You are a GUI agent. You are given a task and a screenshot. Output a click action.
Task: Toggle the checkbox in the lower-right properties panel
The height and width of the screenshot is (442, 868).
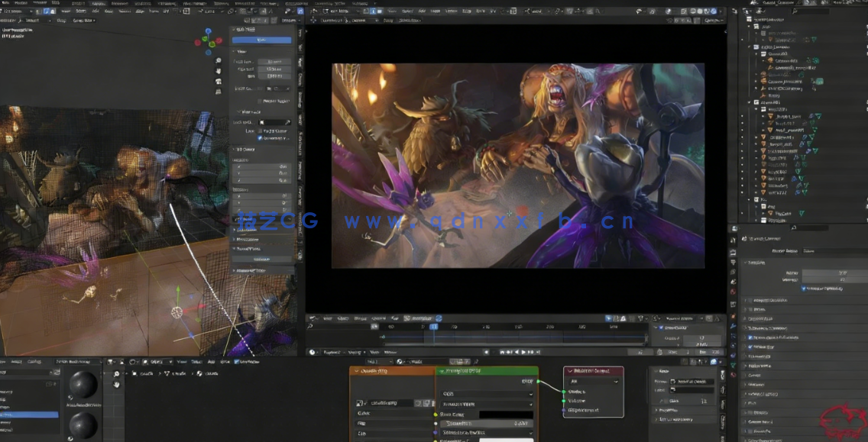click(x=805, y=289)
